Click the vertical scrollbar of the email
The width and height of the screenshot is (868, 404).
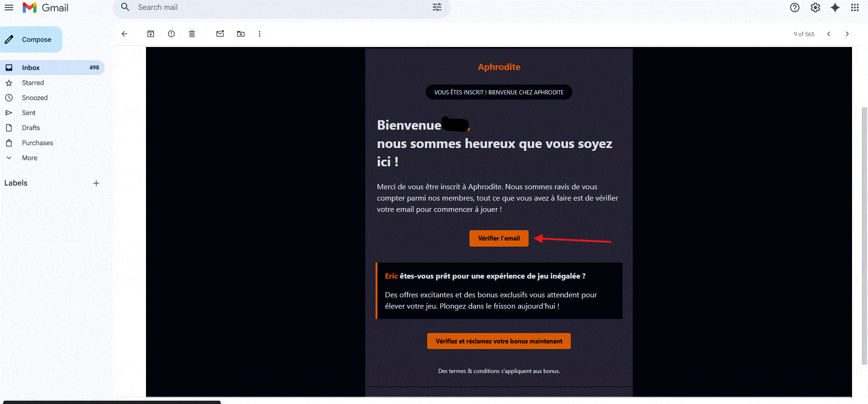(864, 235)
